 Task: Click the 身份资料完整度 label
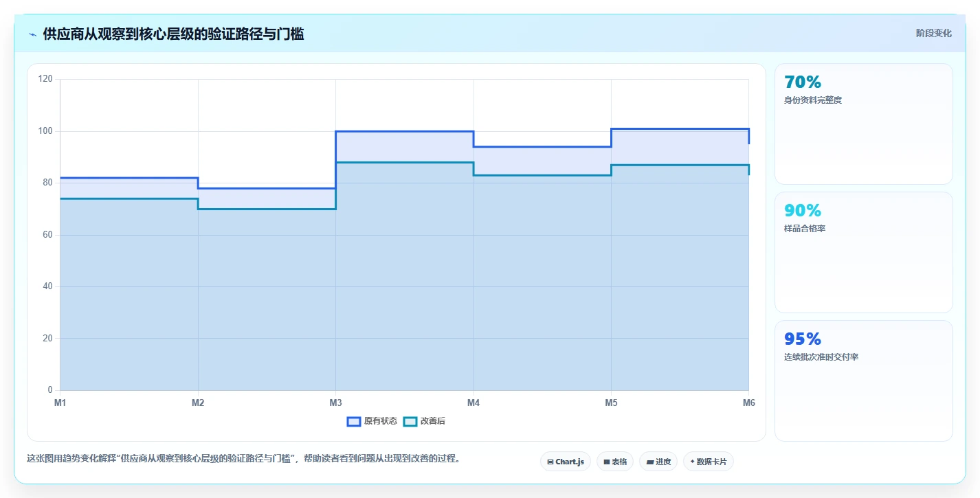(x=813, y=100)
